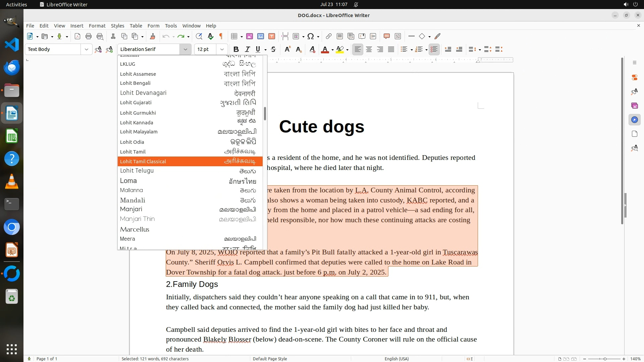Toggle Bold formatting

click(x=236, y=50)
